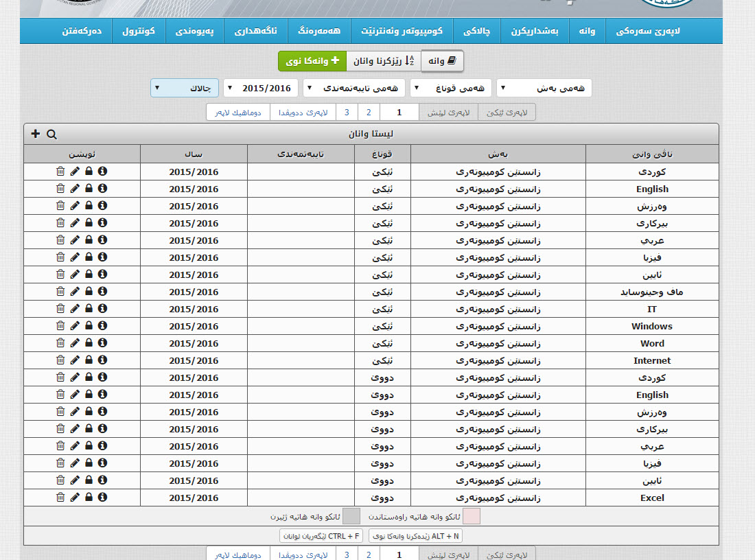Select the بەشداریکرن navigation menu item
Viewport: 755px width, 560px height.
535,31
